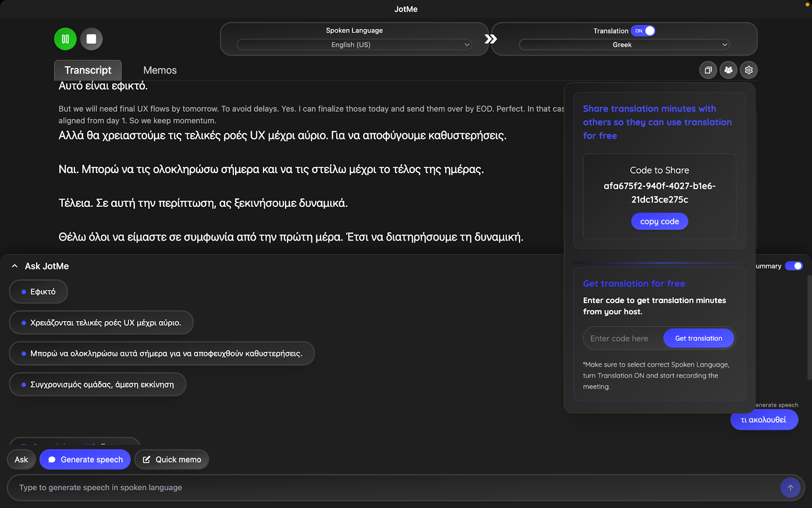
Task: Disable the Summary toggle
Action: click(793, 266)
